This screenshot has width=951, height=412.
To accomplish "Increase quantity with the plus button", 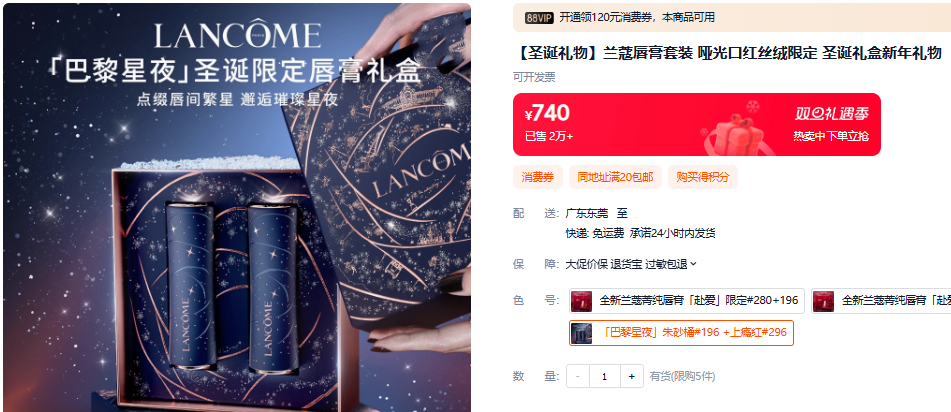I will click(631, 376).
